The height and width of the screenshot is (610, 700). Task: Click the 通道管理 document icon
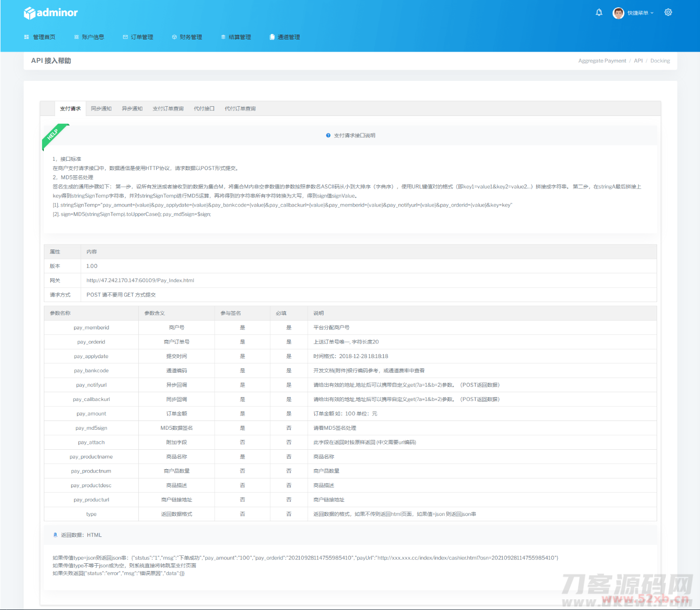272,37
